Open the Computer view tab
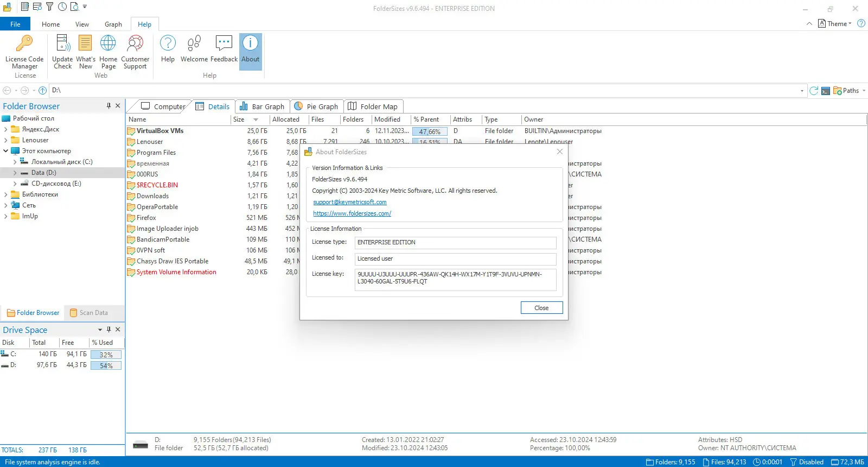This screenshot has width=868, height=467. pos(163,106)
